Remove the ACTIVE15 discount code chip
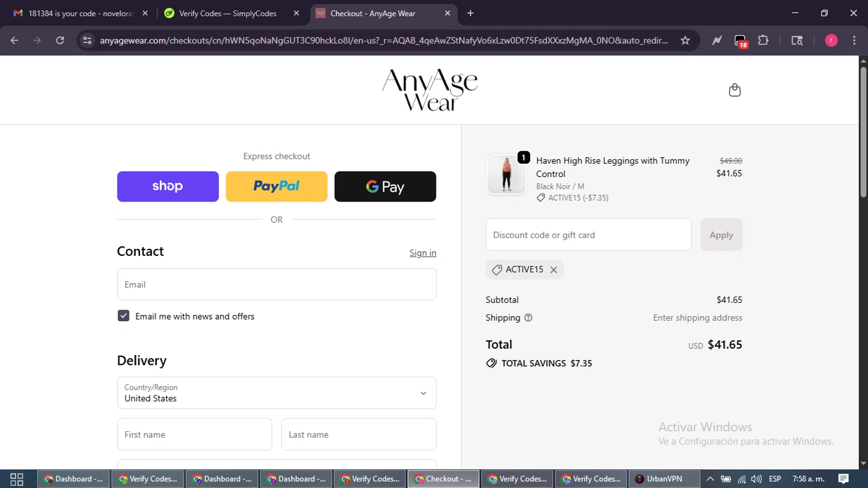This screenshot has width=868, height=488. 554,270
